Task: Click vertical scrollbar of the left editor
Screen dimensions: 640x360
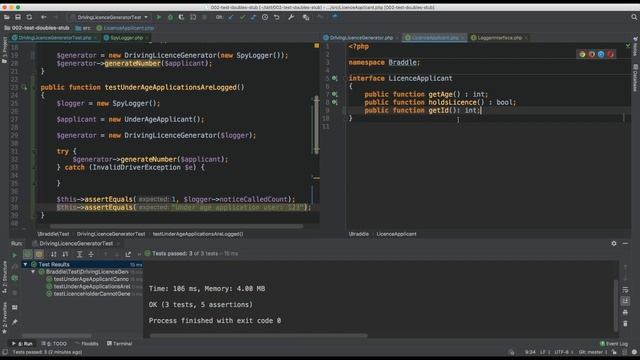Action: [x=316, y=124]
